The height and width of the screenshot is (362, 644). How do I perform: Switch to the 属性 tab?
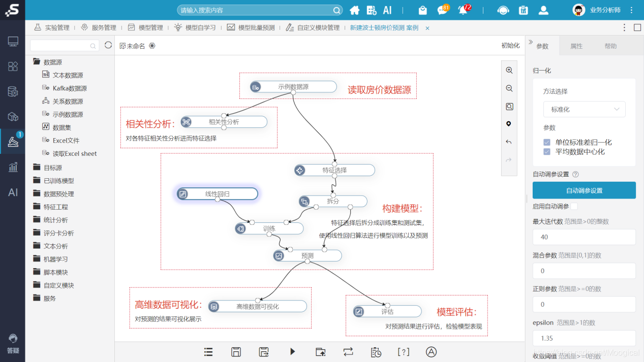(577, 45)
